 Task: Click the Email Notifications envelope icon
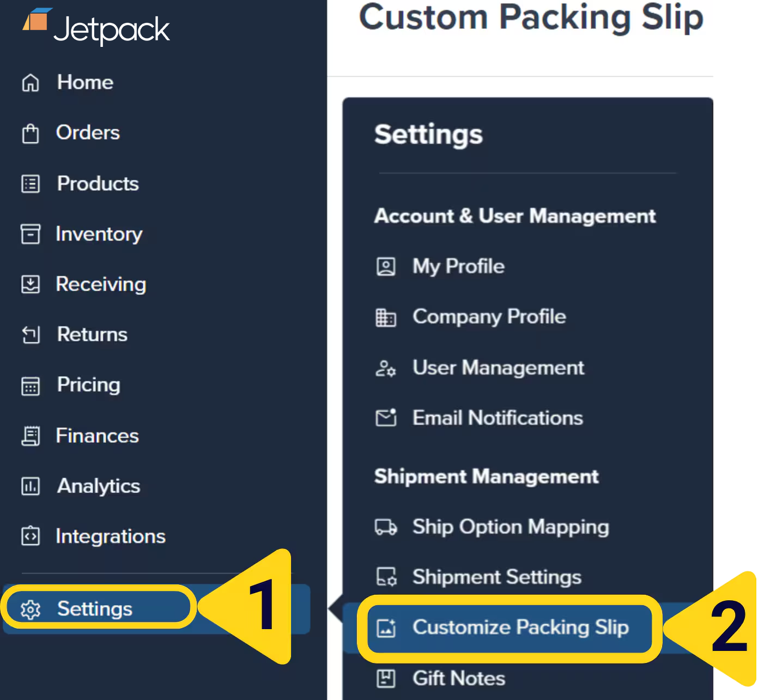(386, 418)
